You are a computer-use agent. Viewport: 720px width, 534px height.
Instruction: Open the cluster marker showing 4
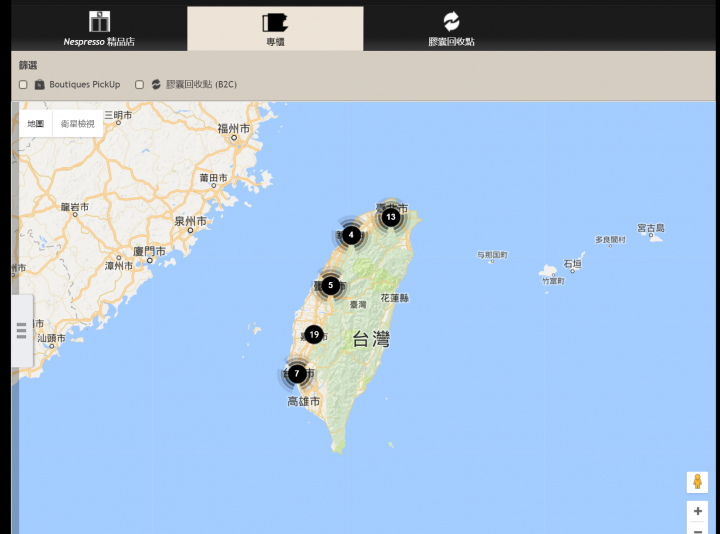(351, 235)
